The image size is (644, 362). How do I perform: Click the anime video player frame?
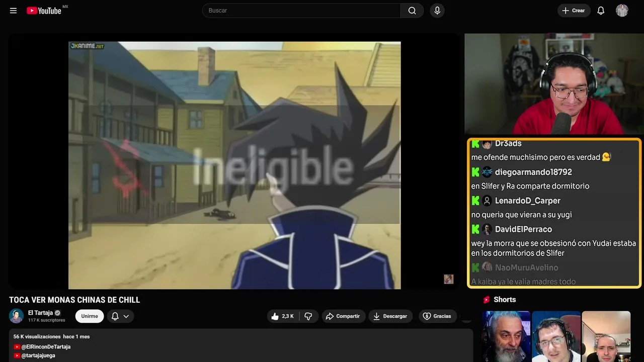234,165
